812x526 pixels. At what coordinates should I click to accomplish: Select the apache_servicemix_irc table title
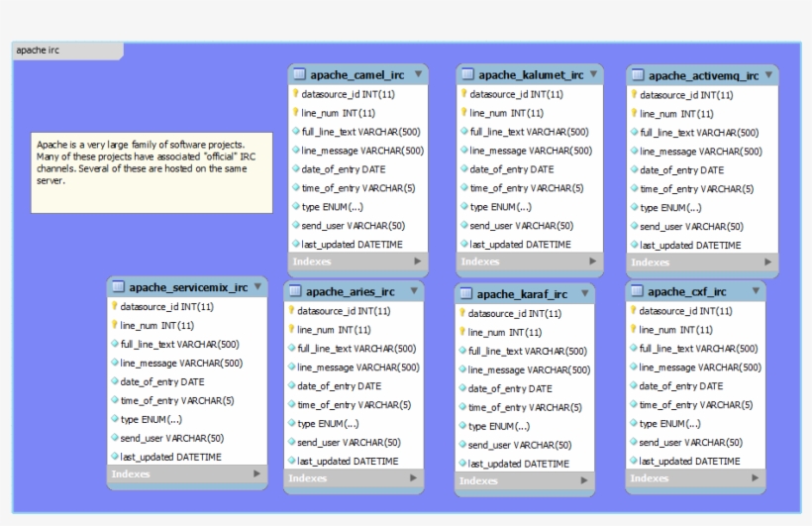[x=188, y=287]
